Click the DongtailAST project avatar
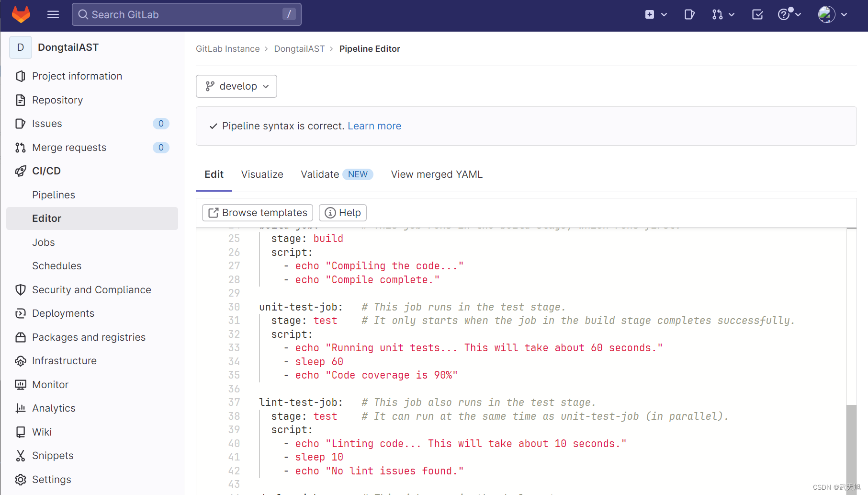868x495 pixels. point(21,47)
